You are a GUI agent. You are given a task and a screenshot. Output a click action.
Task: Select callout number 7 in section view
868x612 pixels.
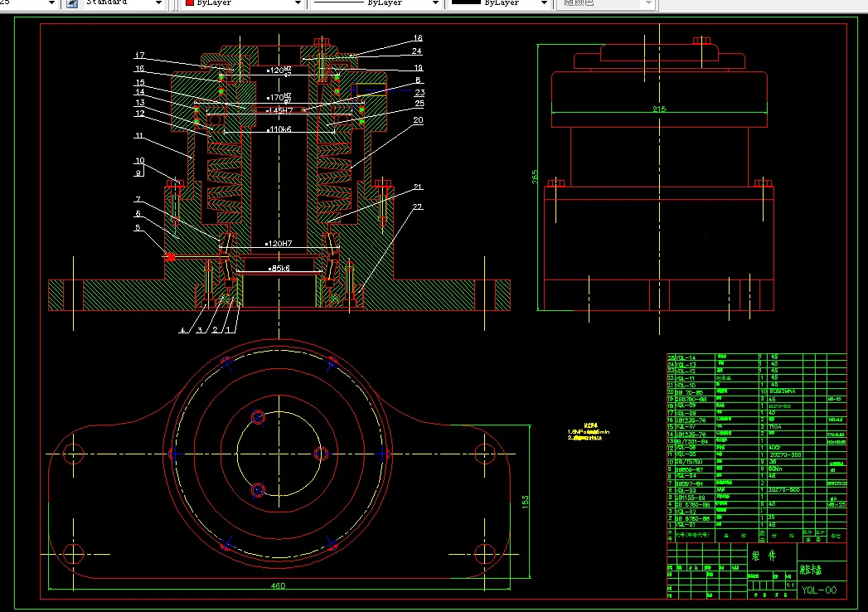(x=138, y=199)
